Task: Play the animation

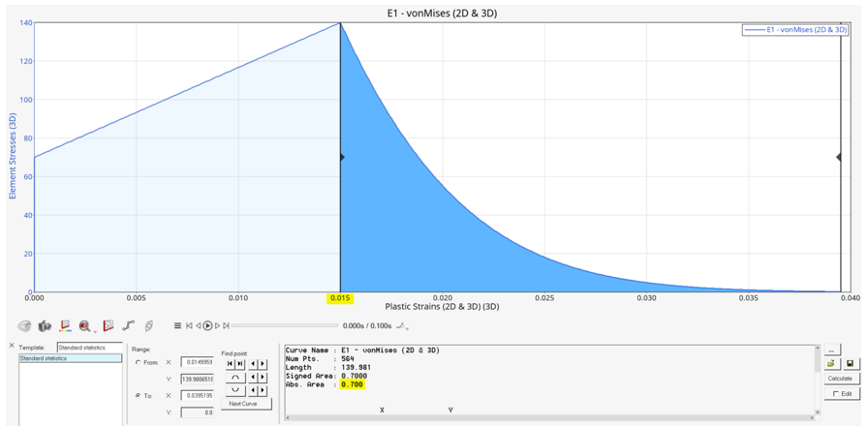Action: point(207,326)
